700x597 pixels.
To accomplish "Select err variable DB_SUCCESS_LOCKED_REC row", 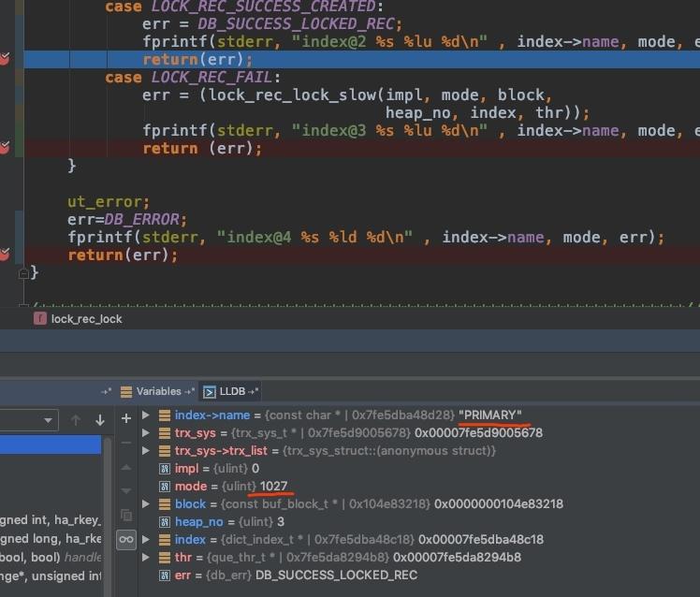I will (x=288, y=575).
